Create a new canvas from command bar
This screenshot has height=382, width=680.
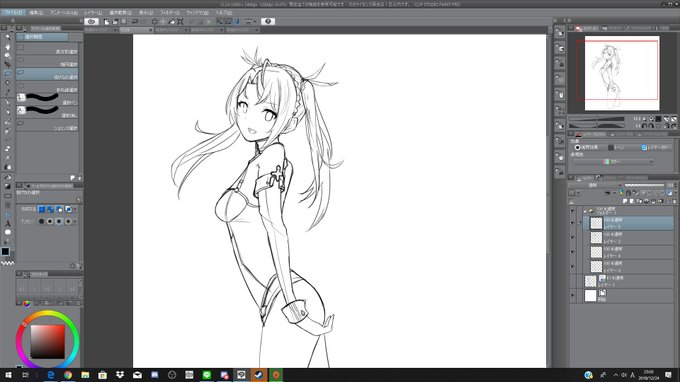pyautogui.click(x=107, y=22)
